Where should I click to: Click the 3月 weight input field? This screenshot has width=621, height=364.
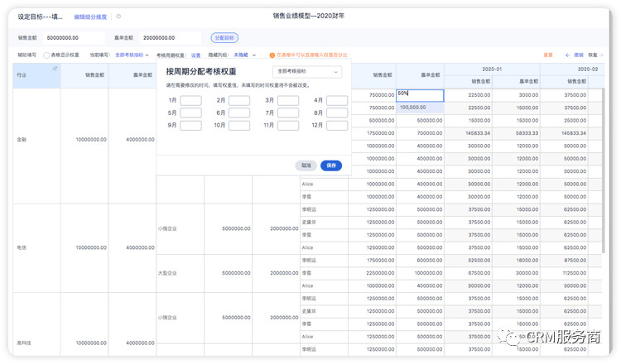pos(288,100)
